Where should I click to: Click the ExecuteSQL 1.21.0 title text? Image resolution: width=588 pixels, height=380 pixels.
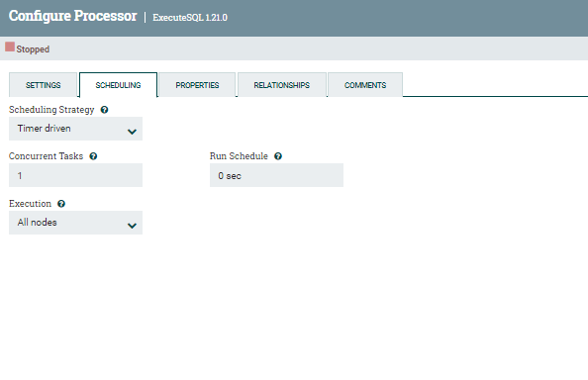(190, 18)
